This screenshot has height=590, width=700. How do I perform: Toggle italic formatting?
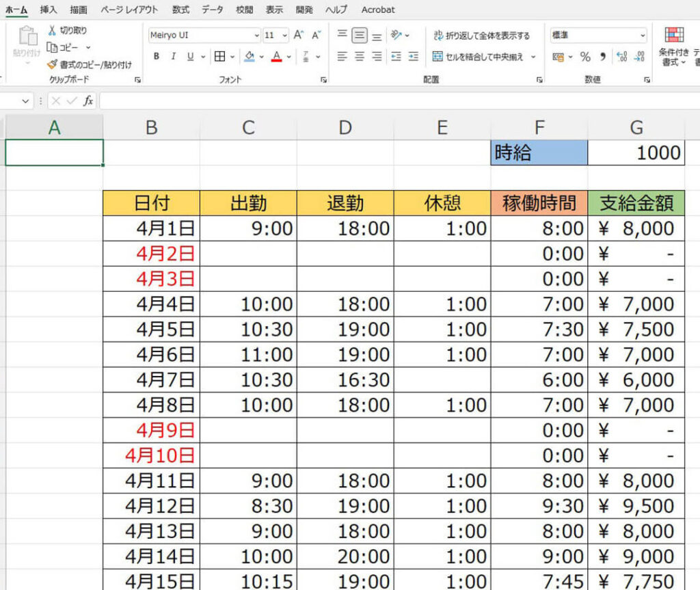tap(173, 57)
